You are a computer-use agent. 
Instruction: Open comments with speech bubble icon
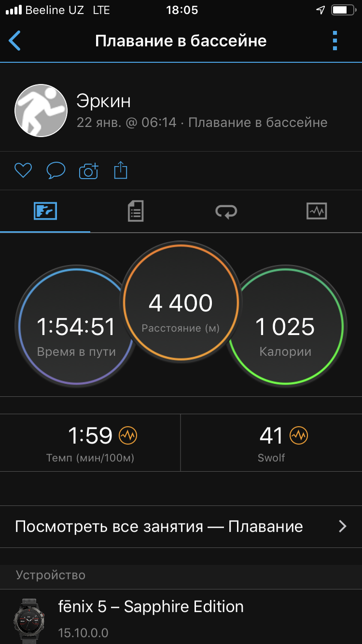56,170
